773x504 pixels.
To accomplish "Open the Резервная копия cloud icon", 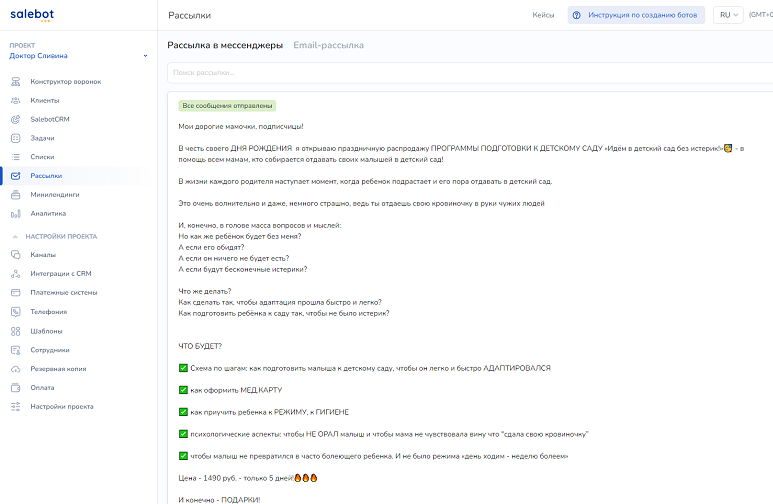I will [16, 368].
